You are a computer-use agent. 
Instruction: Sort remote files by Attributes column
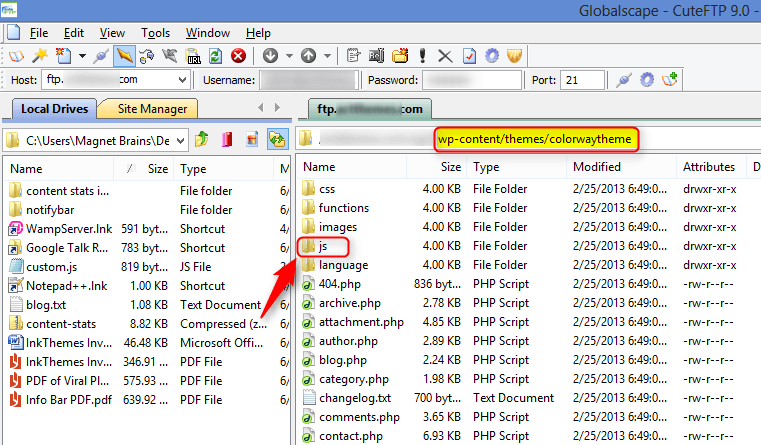point(711,167)
